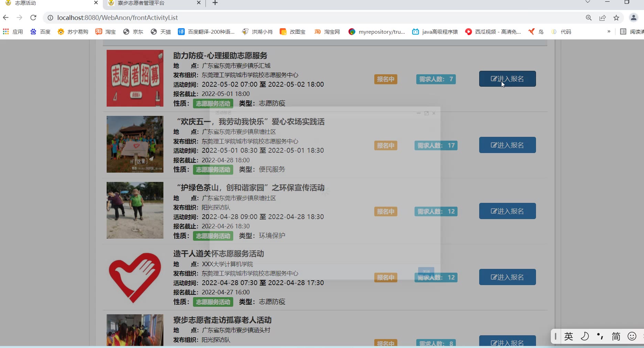
Task: Click the site information icon beside the URL
Action: [x=50, y=18]
